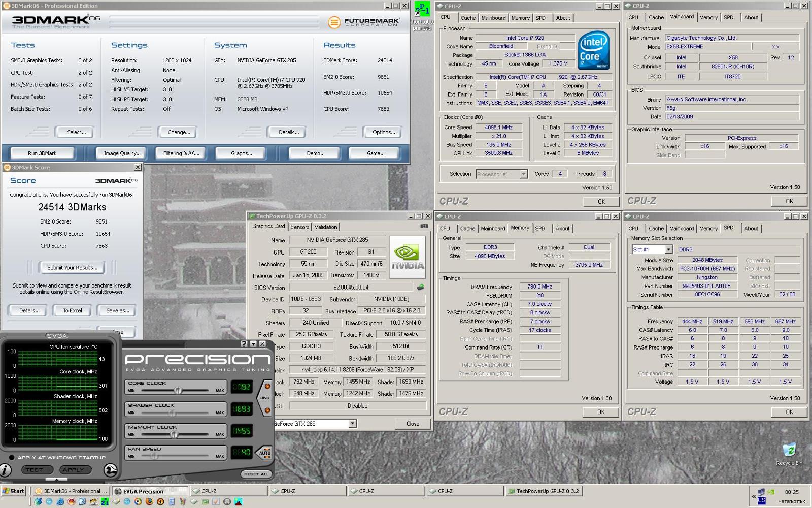The image size is (812, 508).
Task: Open EVGA Precision wrench settings icon
Action: pos(111,470)
